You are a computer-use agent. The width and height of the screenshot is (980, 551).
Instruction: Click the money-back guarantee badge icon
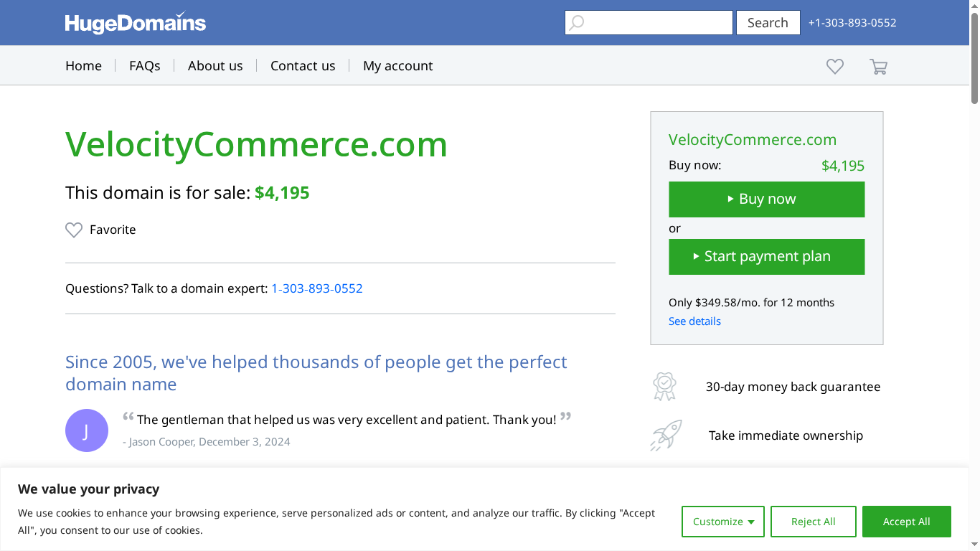click(x=664, y=386)
